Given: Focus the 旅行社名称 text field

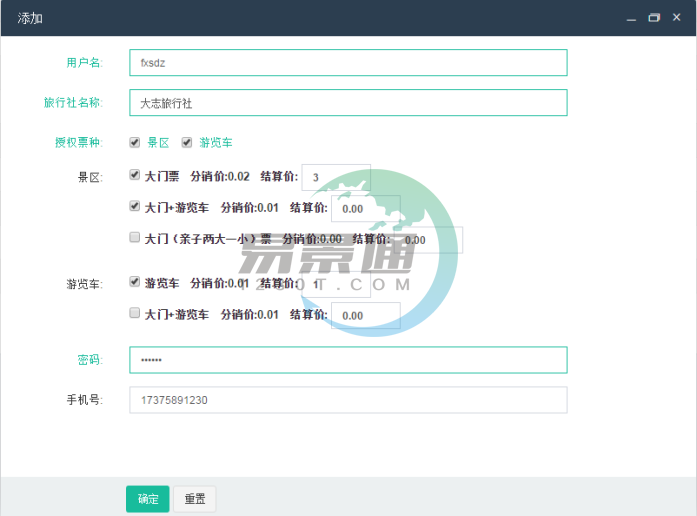Looking at the screenshot, I should [x=348, y=103].
